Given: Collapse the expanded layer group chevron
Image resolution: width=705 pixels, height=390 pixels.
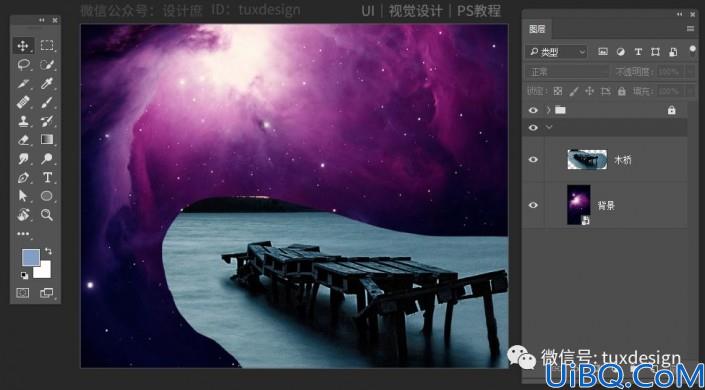Looking at the screenshot, I should tap(548, 127).
